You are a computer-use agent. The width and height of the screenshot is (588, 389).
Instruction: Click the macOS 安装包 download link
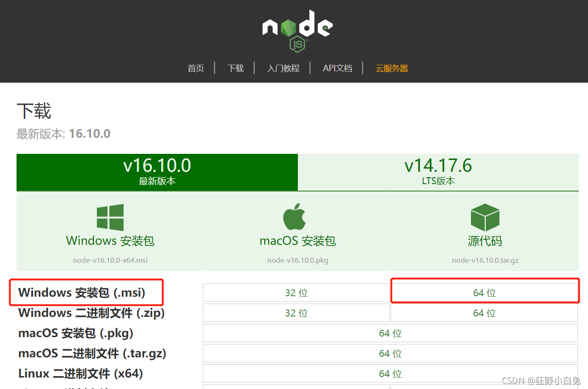coord(297,241)
